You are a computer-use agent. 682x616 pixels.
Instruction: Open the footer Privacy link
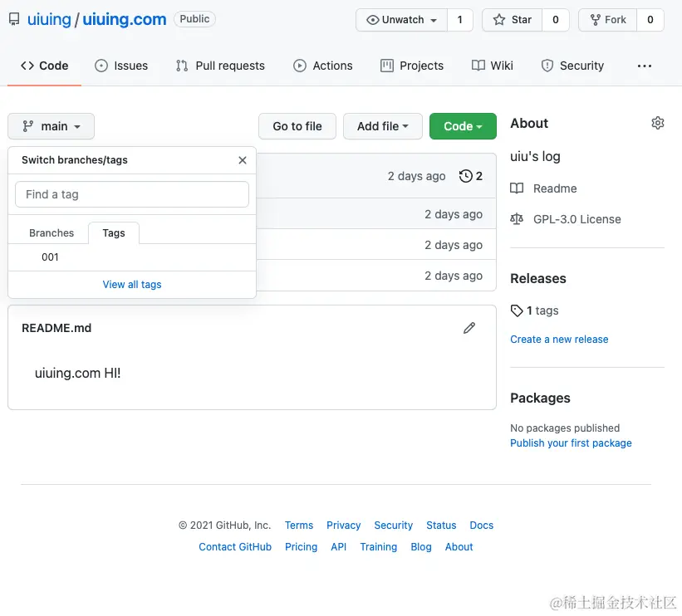(344, 526)
